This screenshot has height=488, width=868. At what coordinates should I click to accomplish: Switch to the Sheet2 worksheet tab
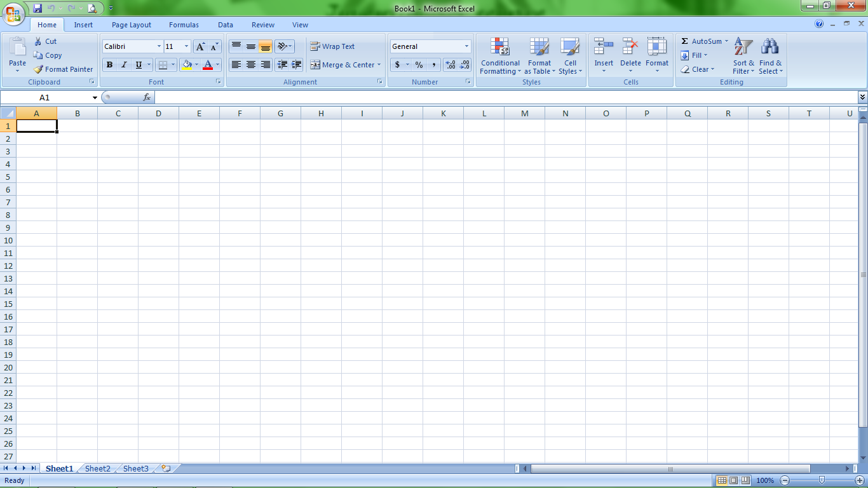[97, 468]
